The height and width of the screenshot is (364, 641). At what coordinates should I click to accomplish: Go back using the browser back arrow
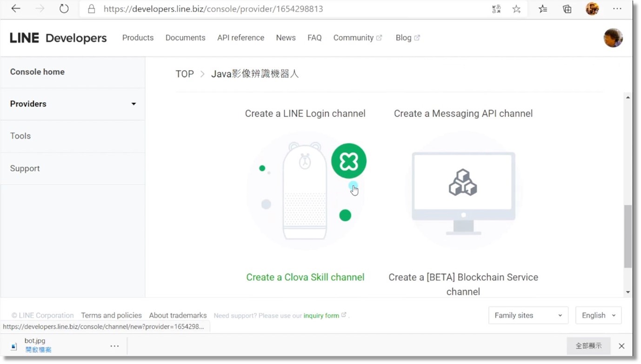[16, 9]
